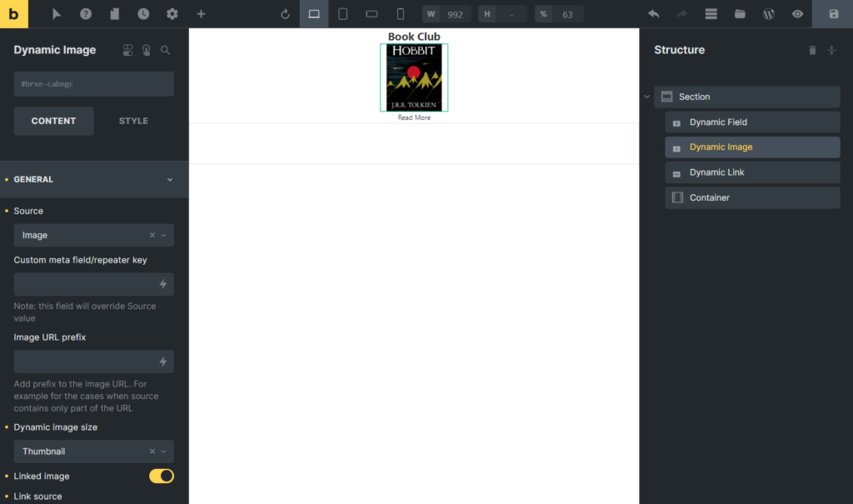Screen dimensions: 853x504
Task: Open the help question mark icon
Action: (x=86, y=13)
